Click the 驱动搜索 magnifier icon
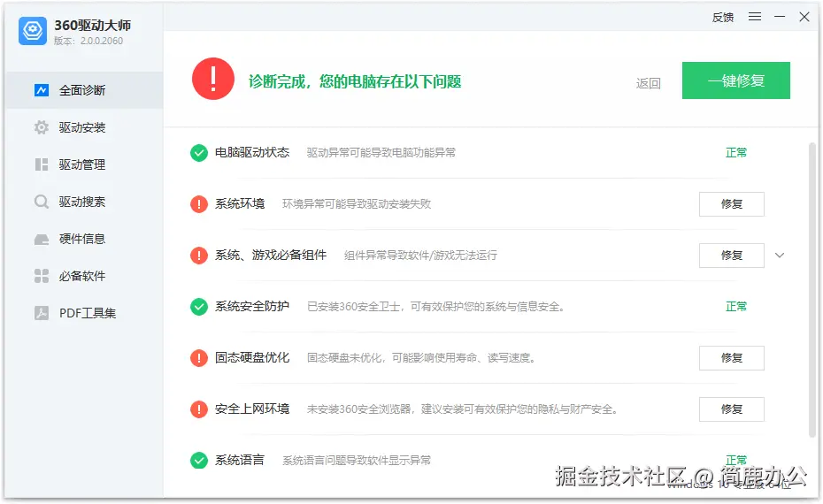823x504 pixels. pyautogui.click(x=42, y=202)
